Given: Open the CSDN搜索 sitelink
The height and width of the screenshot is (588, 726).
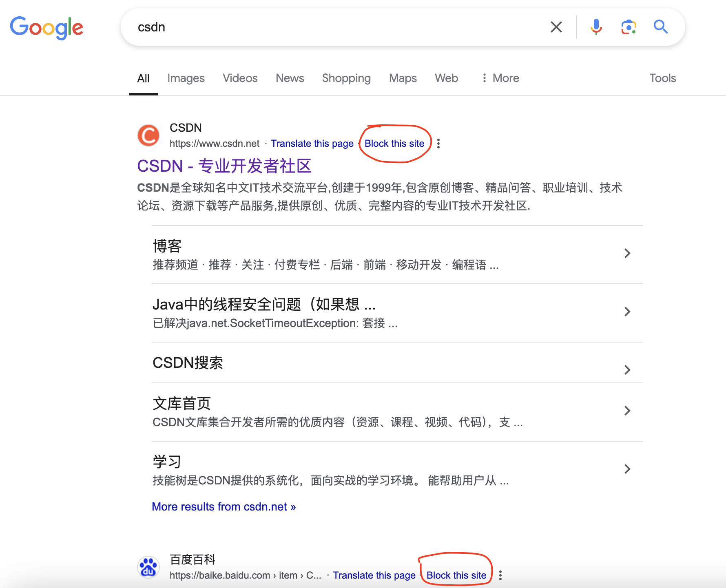Looking at the screenshot, I should point(188,363).
